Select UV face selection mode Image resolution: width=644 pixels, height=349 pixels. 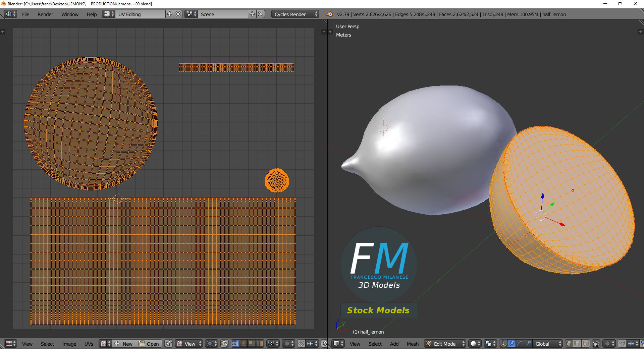[252, 344]
